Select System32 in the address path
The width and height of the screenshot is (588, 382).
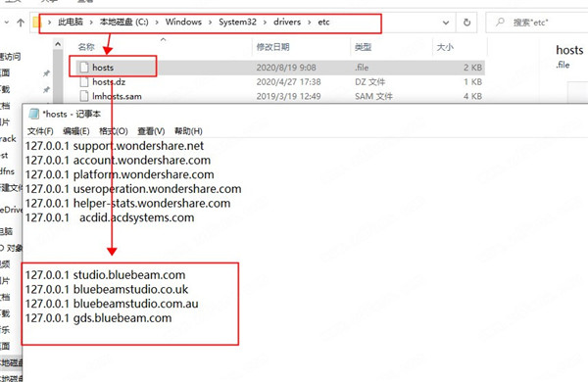[237, 23]
